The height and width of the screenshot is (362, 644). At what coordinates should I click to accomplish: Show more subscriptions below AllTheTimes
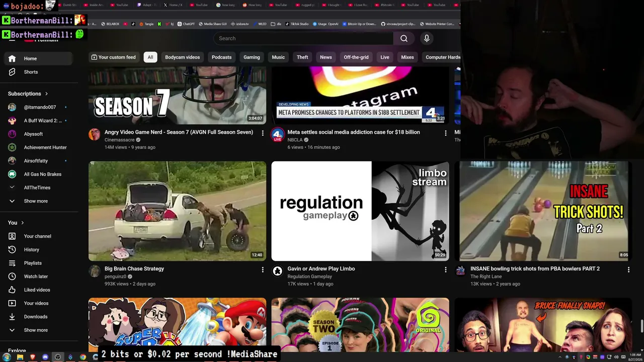39,201
